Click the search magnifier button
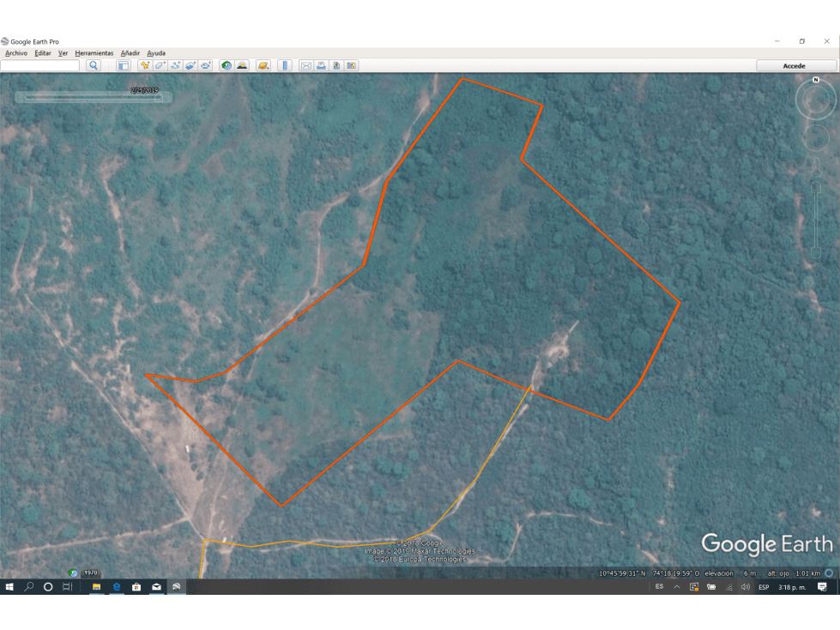Screen dimensions: 840x630 [x=94, y=65]
